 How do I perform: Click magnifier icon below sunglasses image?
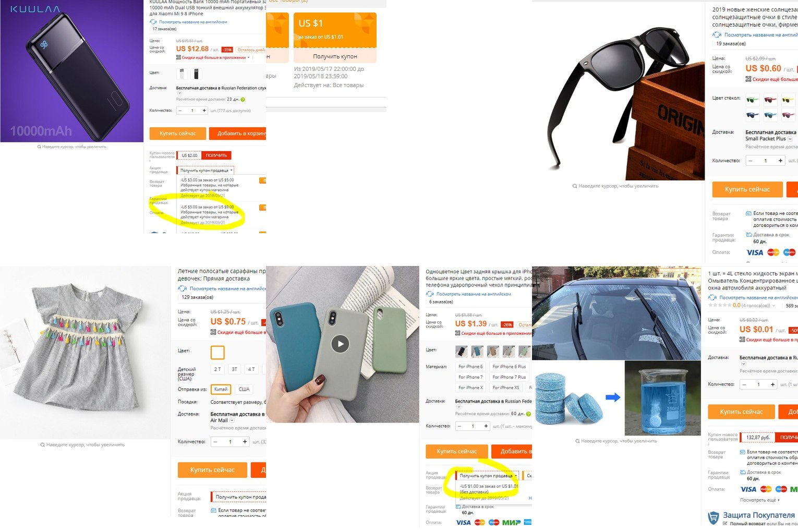click(575, 186)
